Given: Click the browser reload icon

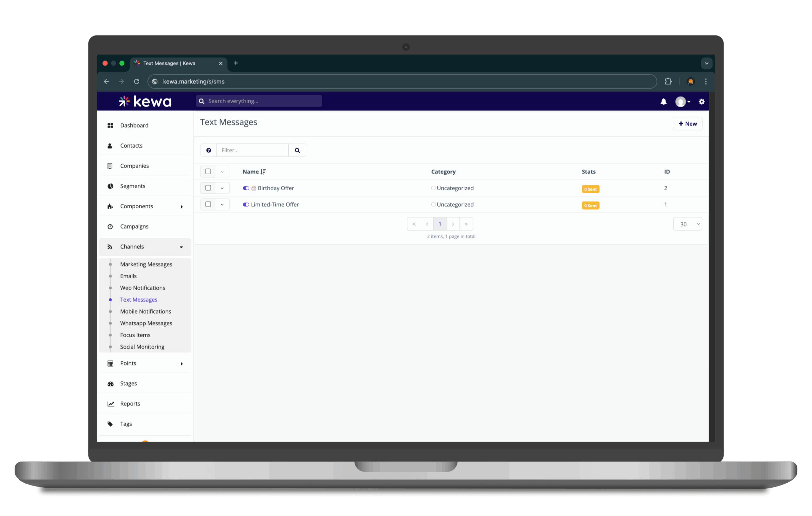Looking at the screenshot, I should [x=137, y=81].
